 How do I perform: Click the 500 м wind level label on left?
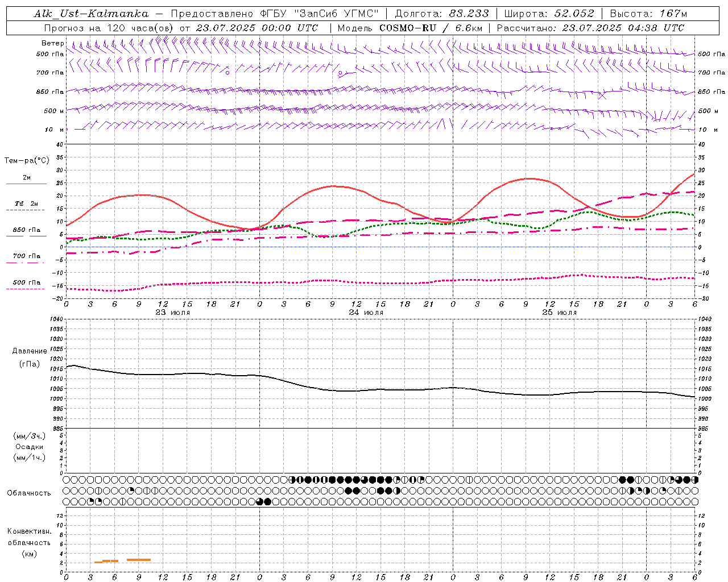55,111
